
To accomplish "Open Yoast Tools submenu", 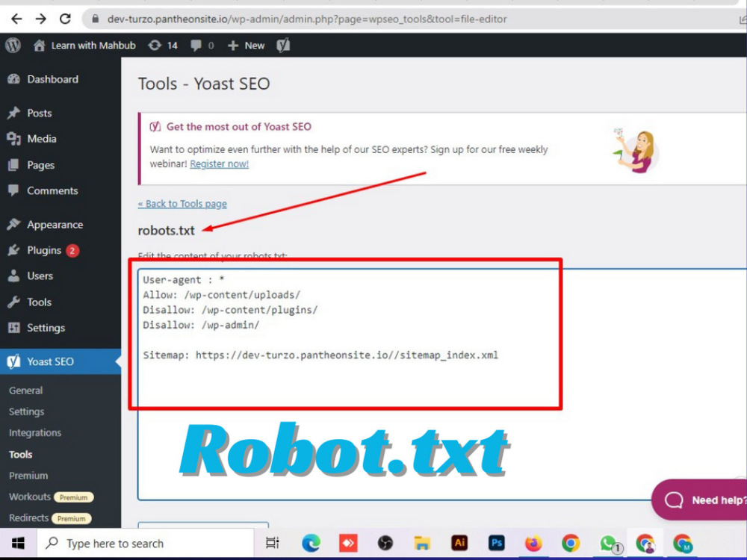I will (x=20, y=454).
